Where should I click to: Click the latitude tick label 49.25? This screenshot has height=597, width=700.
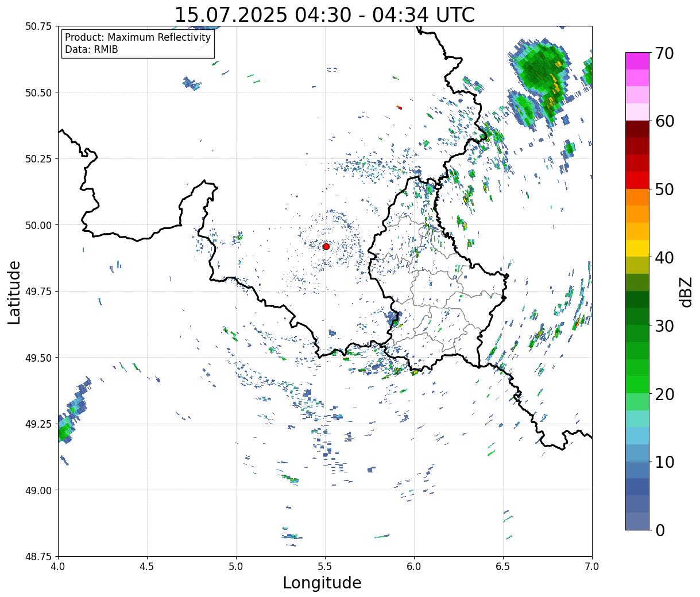click(x=38, y=424)
